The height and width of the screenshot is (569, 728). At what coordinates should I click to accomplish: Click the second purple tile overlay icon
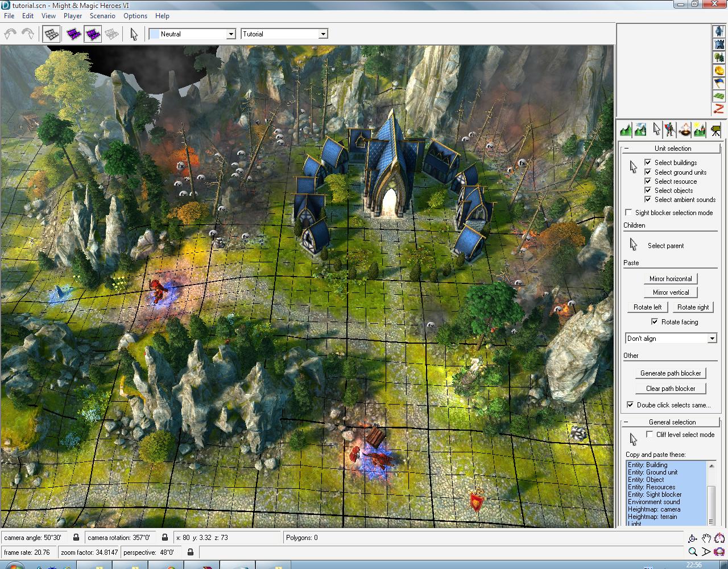[93, 34]
